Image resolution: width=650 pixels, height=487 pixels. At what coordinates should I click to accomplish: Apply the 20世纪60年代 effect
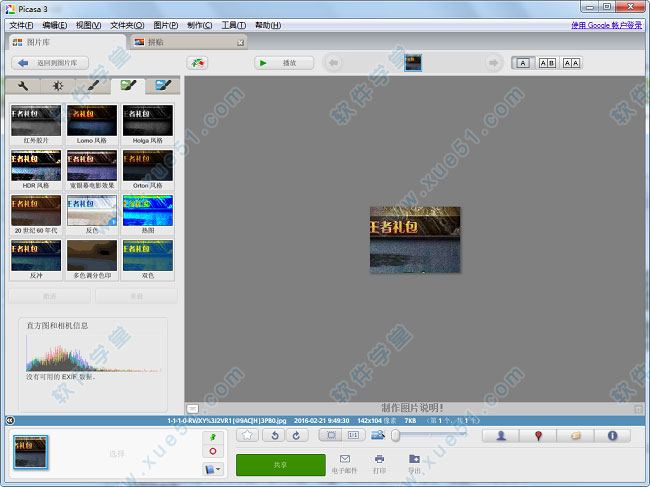pos(36,214)
